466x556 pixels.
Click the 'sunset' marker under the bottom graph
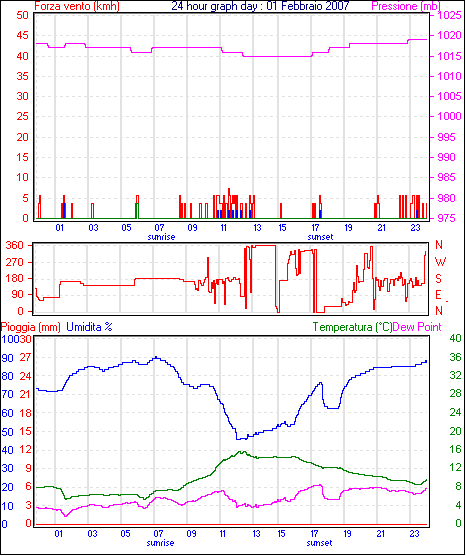click(x=319, y=543)
